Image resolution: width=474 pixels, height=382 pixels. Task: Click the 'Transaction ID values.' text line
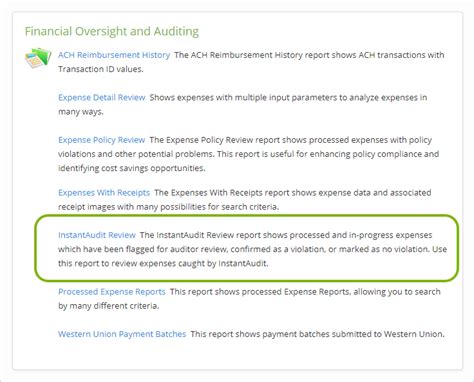pyautogui.click(x=101, y=69)
